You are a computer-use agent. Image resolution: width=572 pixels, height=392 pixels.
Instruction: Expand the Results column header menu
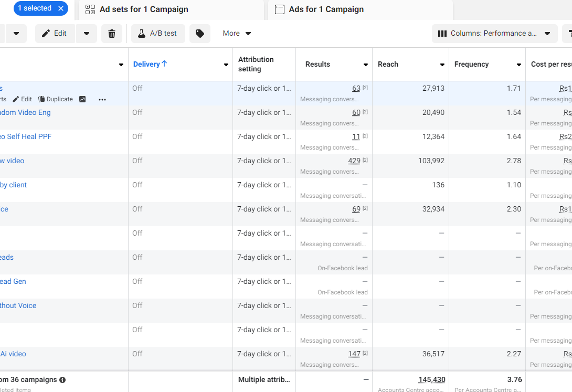[366, 65]
